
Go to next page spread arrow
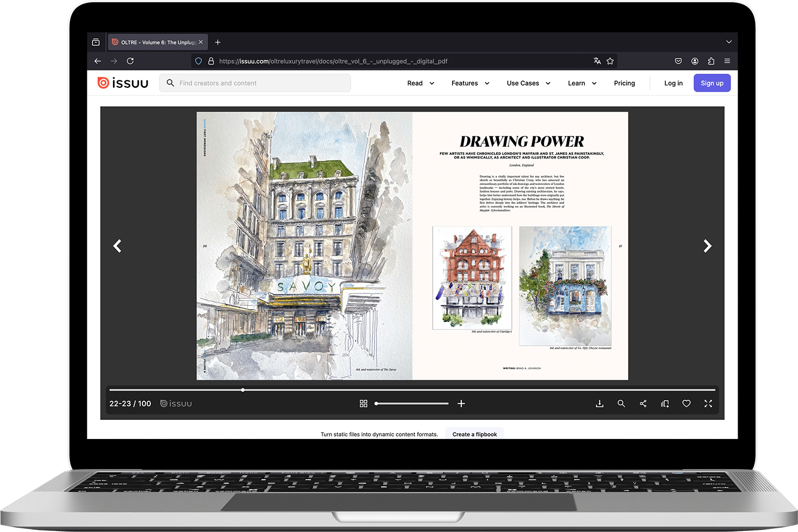click(x=708, y=246)
